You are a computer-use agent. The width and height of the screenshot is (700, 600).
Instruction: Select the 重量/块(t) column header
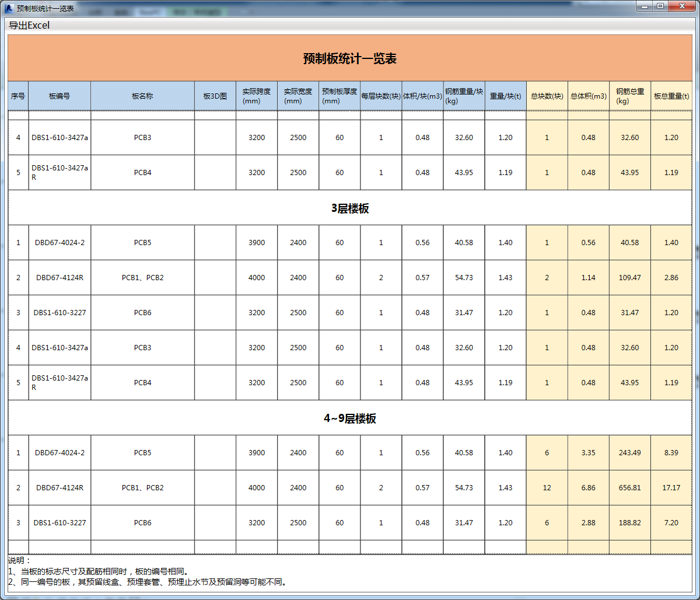coord(505,96)
